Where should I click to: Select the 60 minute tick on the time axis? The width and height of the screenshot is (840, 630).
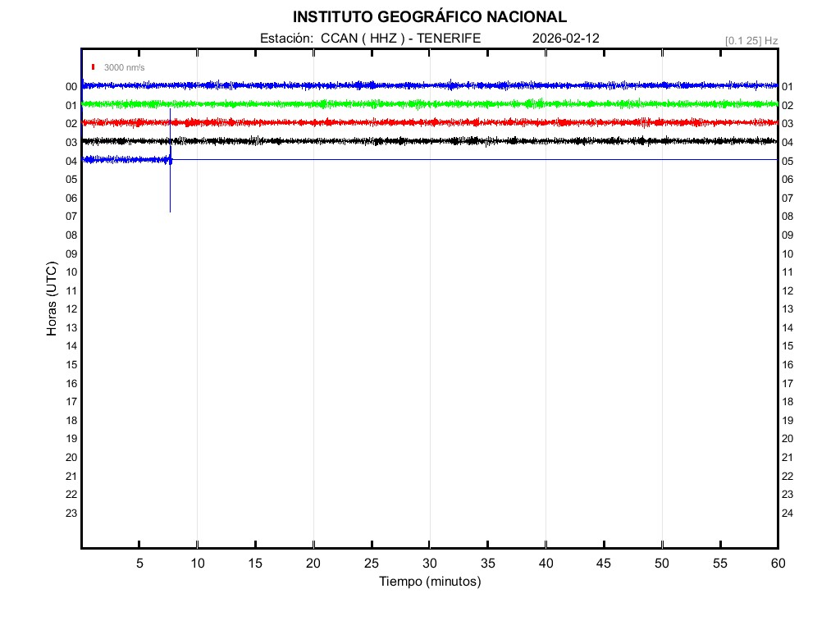click(777, 564)
